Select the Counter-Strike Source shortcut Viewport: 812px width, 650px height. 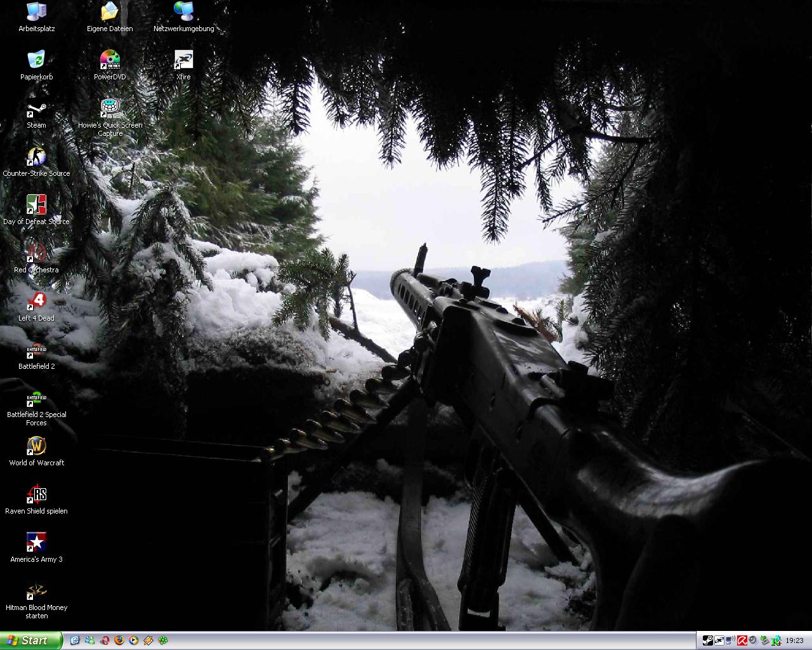[x=37, y=162]
